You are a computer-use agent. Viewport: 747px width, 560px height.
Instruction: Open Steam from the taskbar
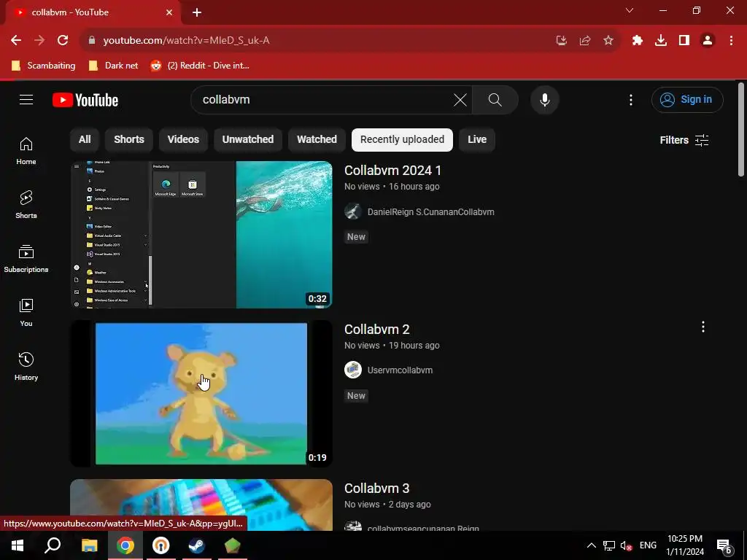[x=196, y=545]
